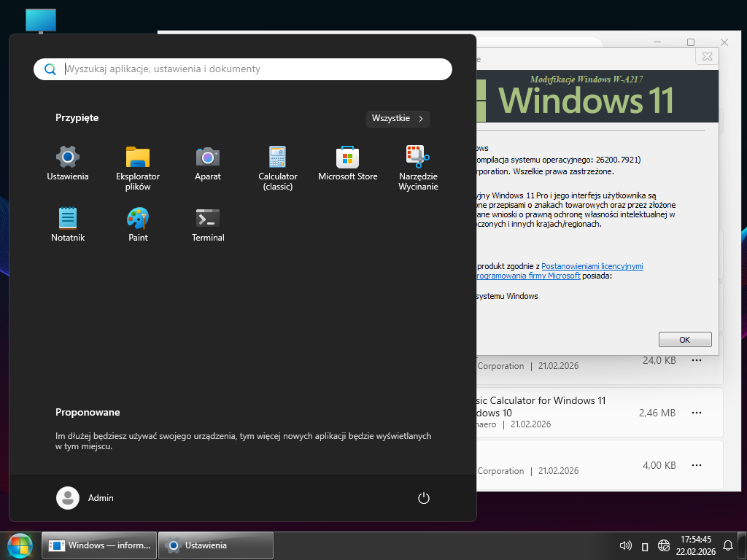The image size is (747, 560).
Task: Open options menu for the 2,46 MB app
Action: [x=697, y=413]
